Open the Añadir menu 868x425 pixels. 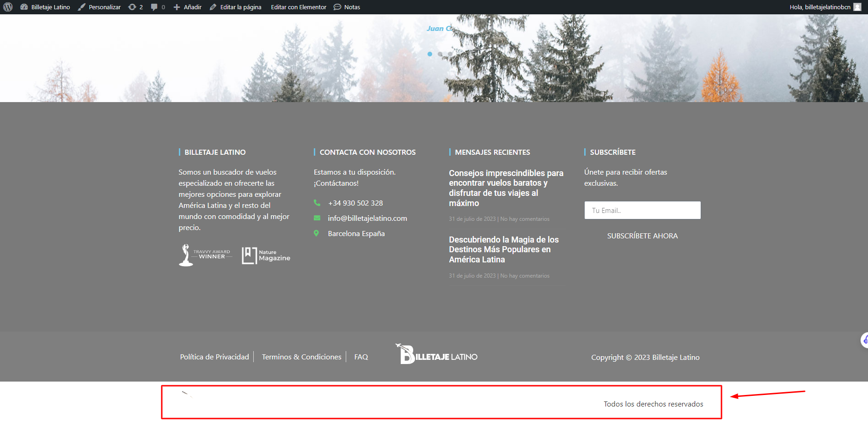188,7
